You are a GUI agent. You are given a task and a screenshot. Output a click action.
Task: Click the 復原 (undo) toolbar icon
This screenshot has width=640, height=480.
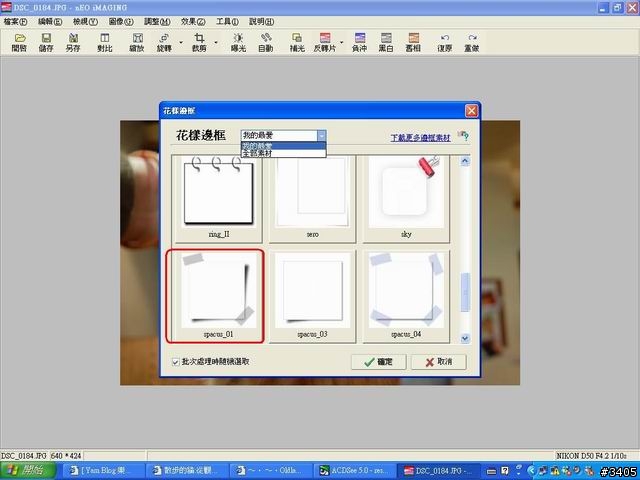[x=445, y=42]
